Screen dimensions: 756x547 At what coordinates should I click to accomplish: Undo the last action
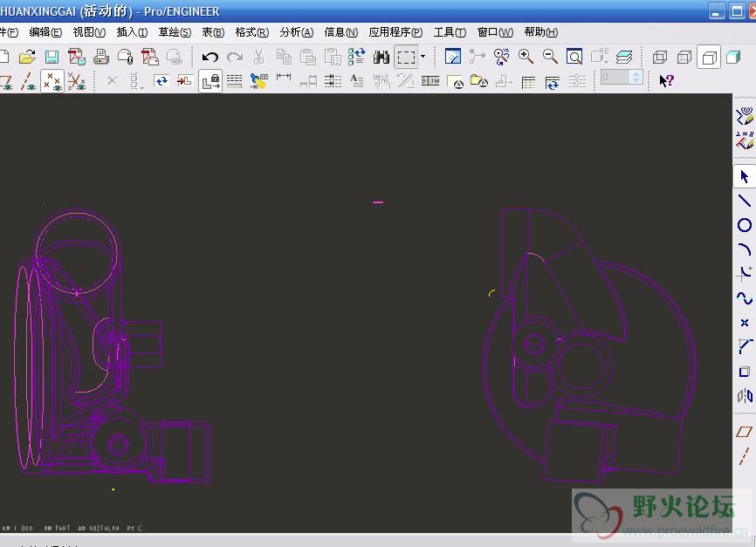click(210, 57)
